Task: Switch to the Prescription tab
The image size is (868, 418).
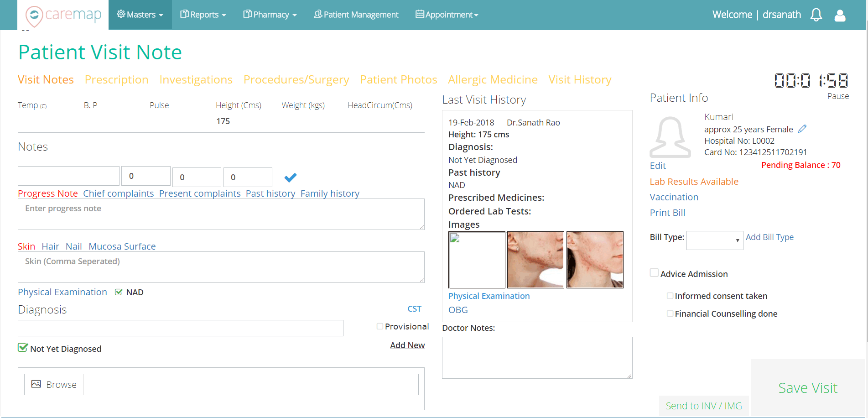Action: (x=116, y=79)
